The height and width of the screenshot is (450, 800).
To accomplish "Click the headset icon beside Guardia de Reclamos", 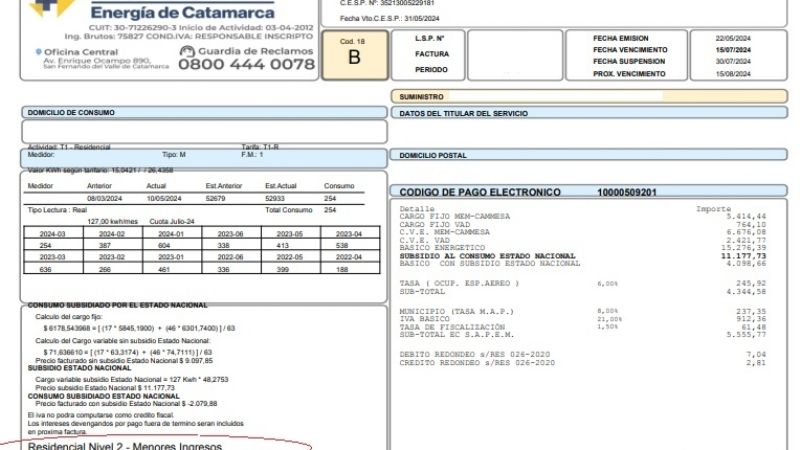I will tap(187, 52).
